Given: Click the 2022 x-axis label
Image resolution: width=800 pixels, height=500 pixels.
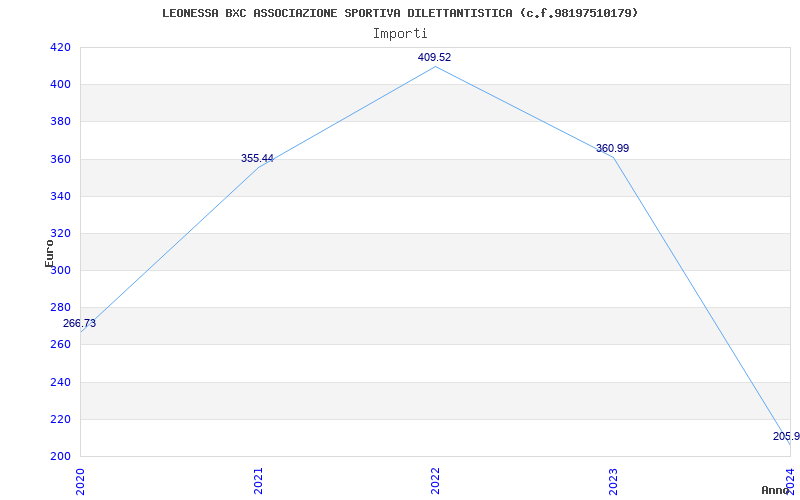Looking at the screenshot, I should coord(435,480).
